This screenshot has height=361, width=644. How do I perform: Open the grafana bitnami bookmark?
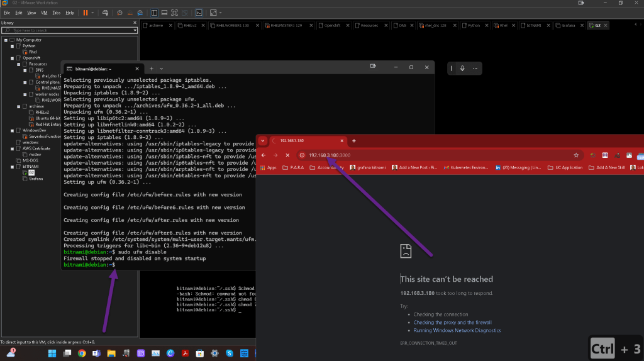tap(367, 167)
